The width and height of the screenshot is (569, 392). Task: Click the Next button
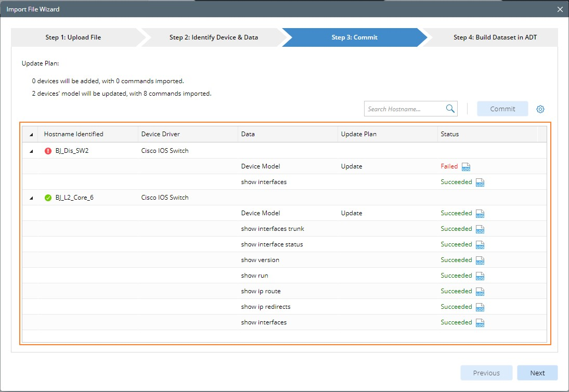click(x=537, y=373)
